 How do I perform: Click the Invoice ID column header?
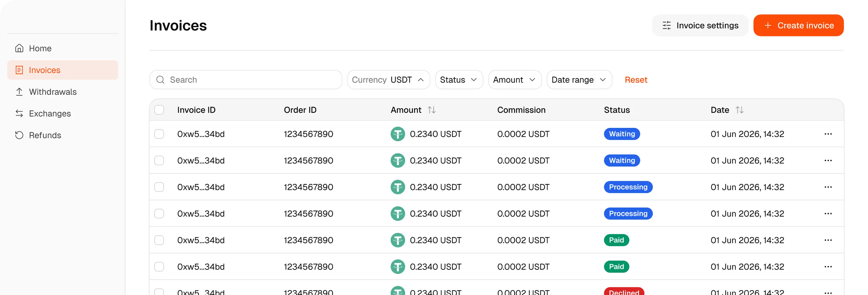196,110
